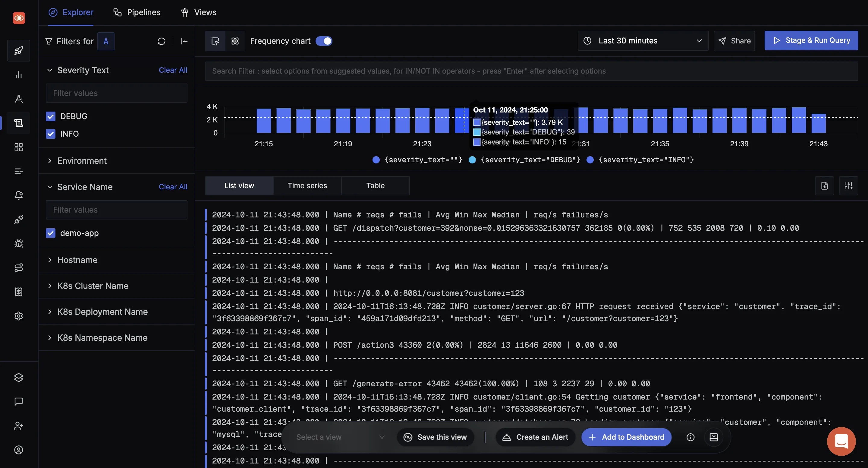Screen dimensions: 868x468
Task: Switch to the Explorer tab
Action: [71, 12]
